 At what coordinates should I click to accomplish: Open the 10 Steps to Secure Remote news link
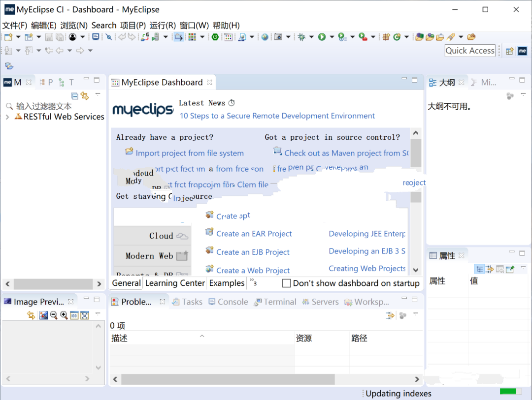277,116
